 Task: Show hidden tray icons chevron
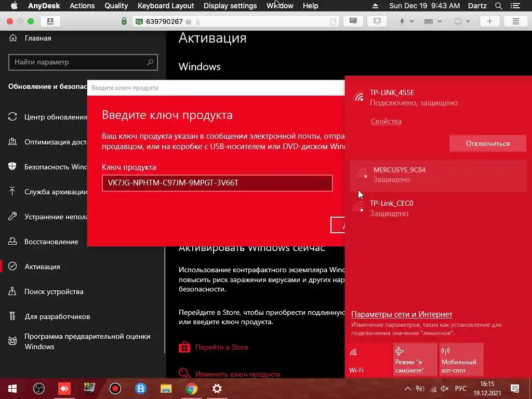tap(408, 389)
